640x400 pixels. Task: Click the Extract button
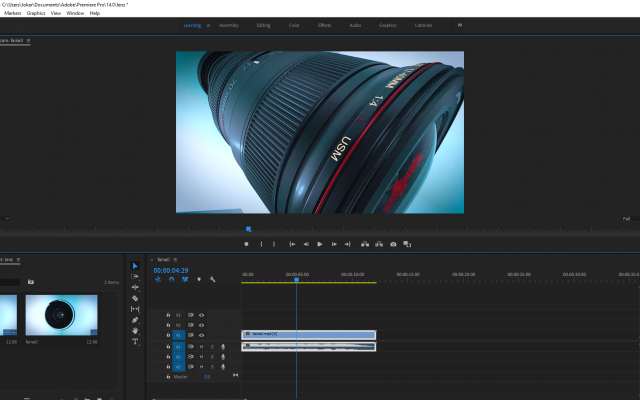pyautogui.click(x=379, y=244)
